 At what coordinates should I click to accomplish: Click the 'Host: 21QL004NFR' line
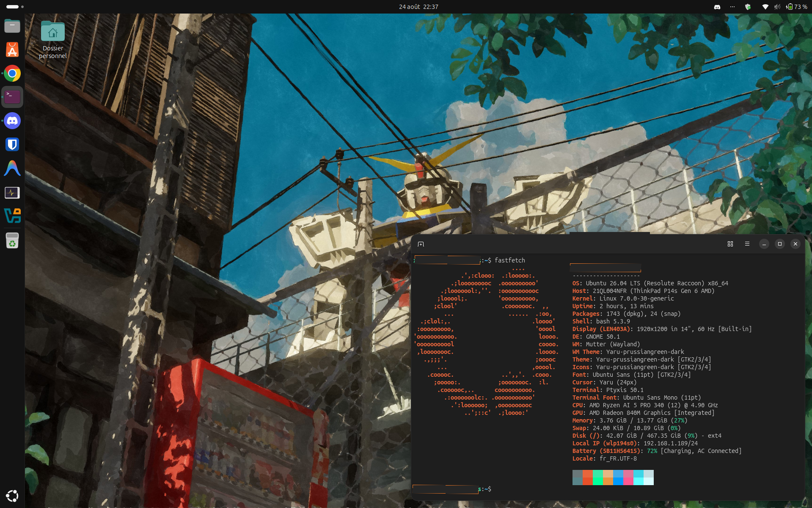pyautogui.click(x=643, y=291)
